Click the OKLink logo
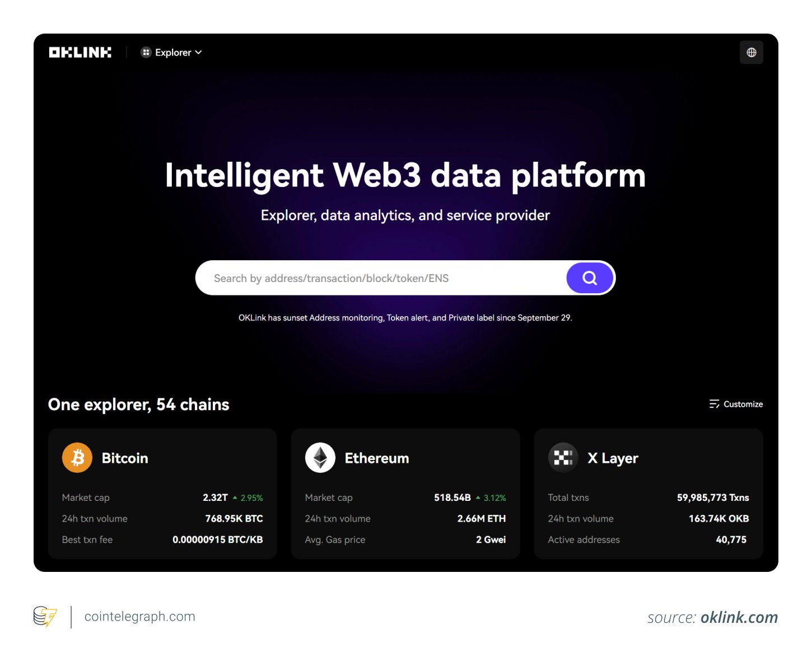This screenshot has width=812, height=662. tap(80, 53)
